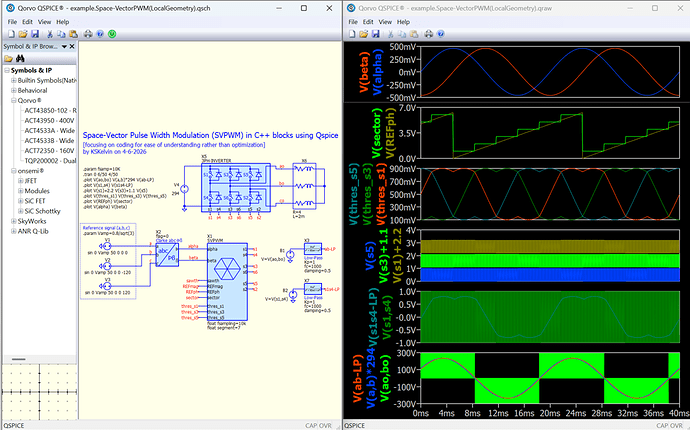
Task: Expand the SiC FET tree node
Action: click(20, 201)
